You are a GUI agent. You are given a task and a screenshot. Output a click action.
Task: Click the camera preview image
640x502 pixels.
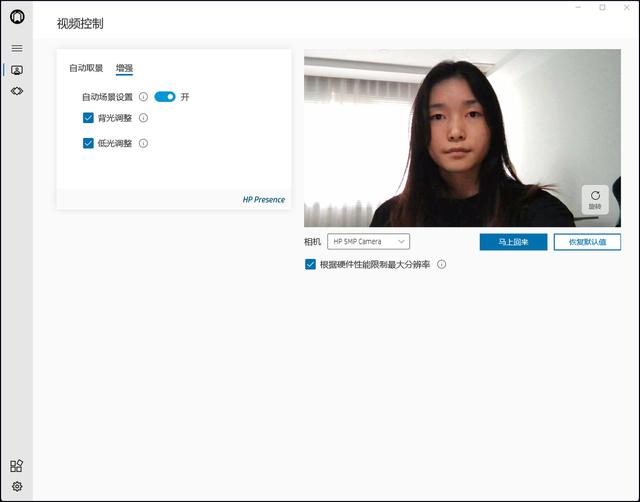click(x=462, y=138)
